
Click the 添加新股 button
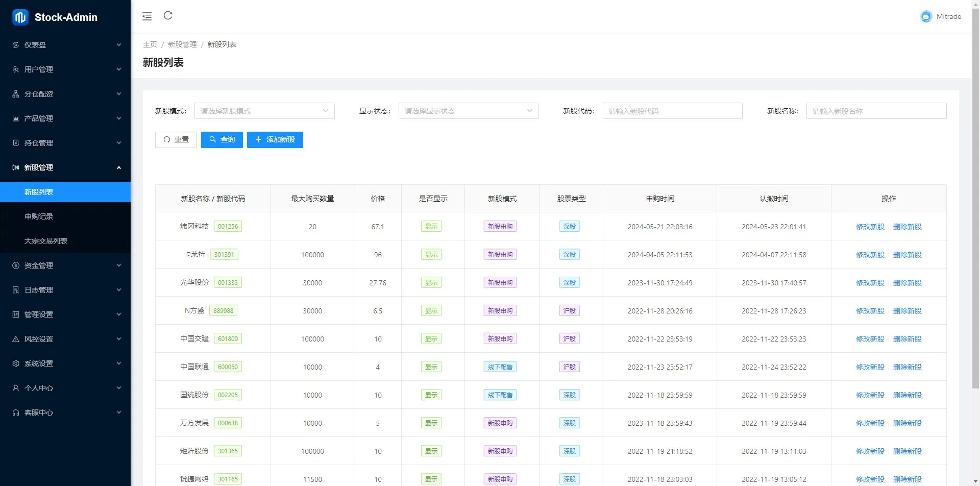pyautogui.click(x=275, y=139)
